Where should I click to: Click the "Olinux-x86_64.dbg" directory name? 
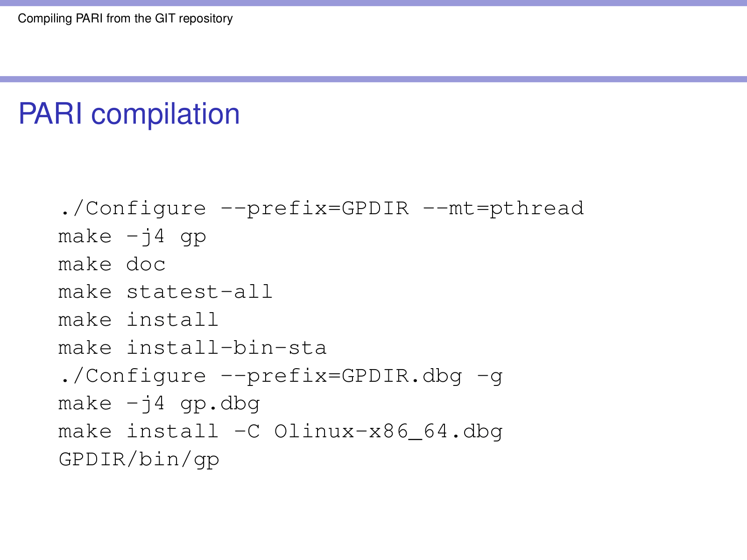388,432
